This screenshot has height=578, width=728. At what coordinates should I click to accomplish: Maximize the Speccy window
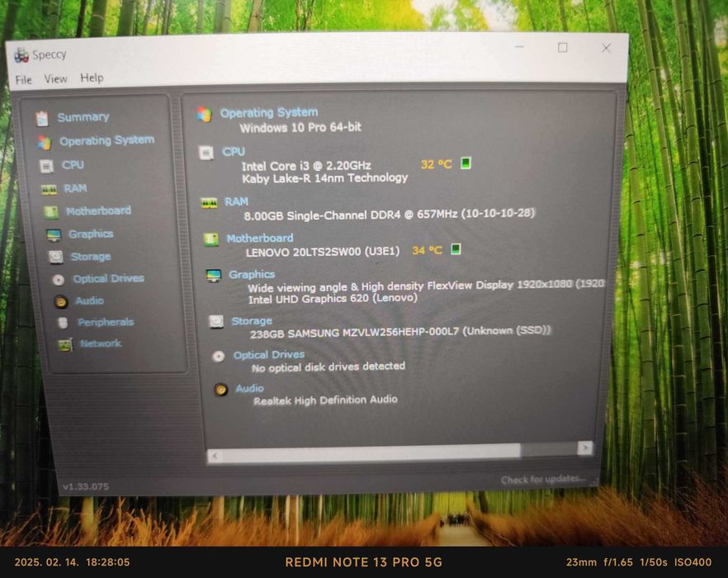pyautogui.click(x=562, y=47)
